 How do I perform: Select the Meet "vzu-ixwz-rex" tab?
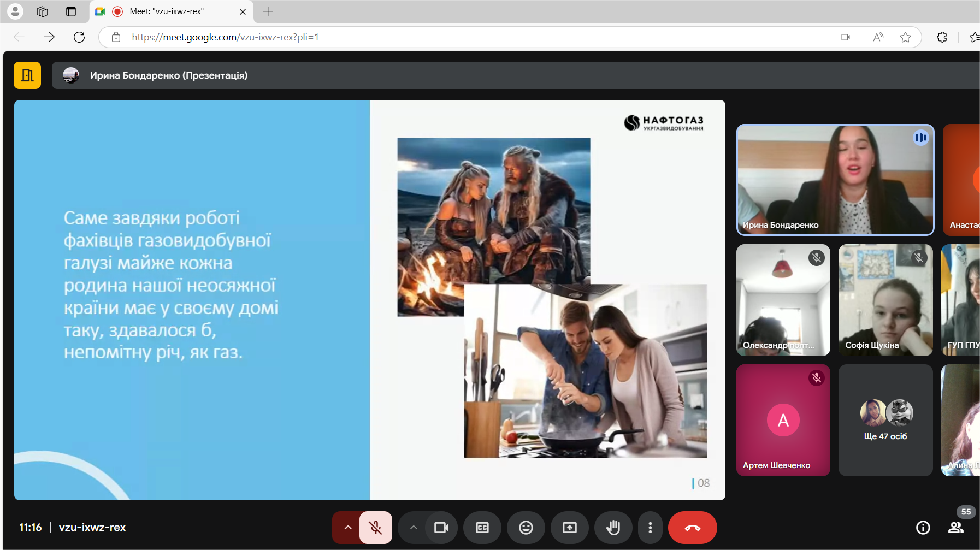tap(170, 11)
